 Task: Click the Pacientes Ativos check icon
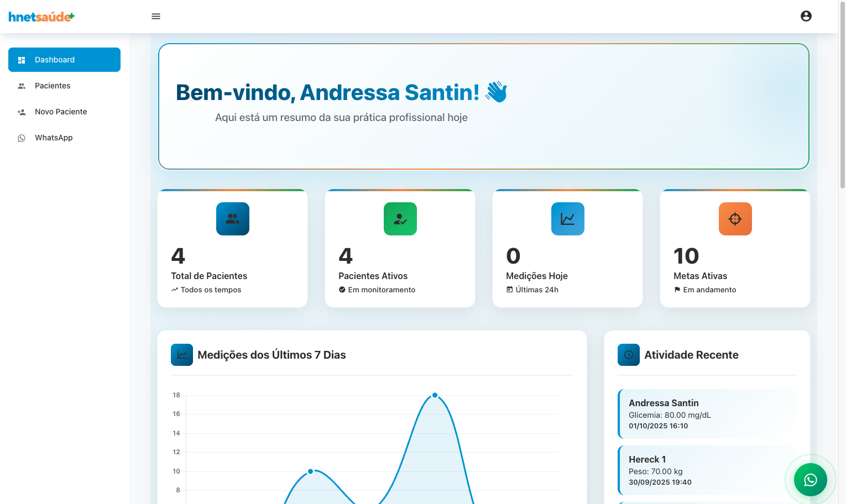click(x=400, y=219)
